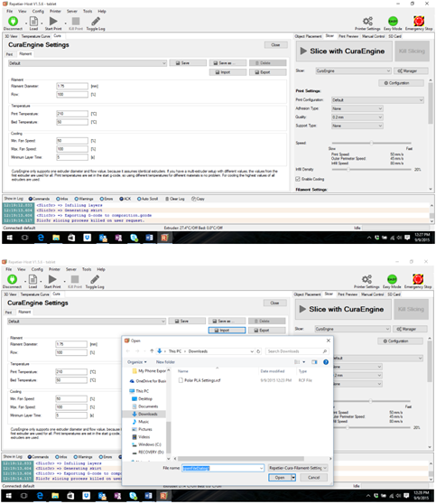Screen dimensions: 436x504
Task: Expand the Repetier-Cura-Filament-Setting file type filter
Action: [x=298, y=468]
